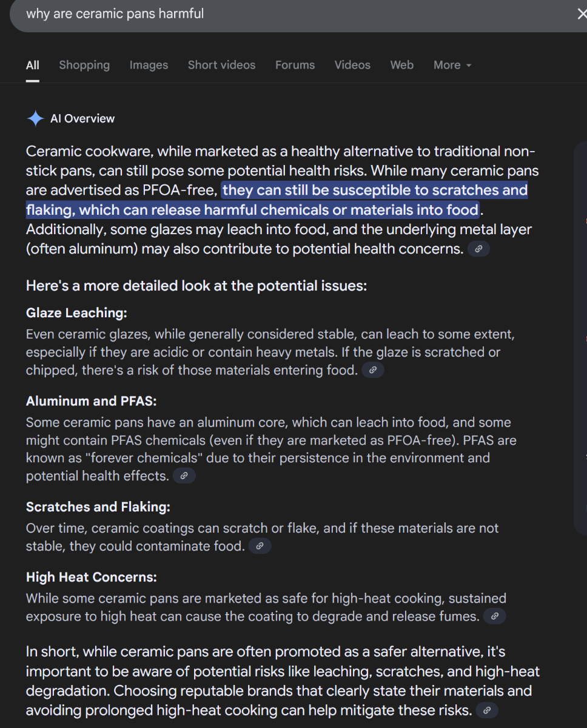The height and width of the screenshot is (728, 587).
Task: Select the Web results tab
Action: point(401,66)
